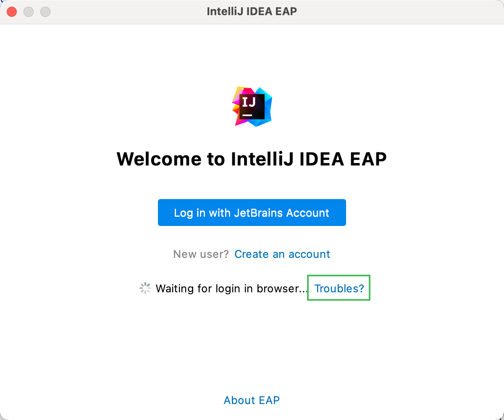This screenshot has width=504, height=420.
Task: Click the New user? label
Action: (201, 254)
